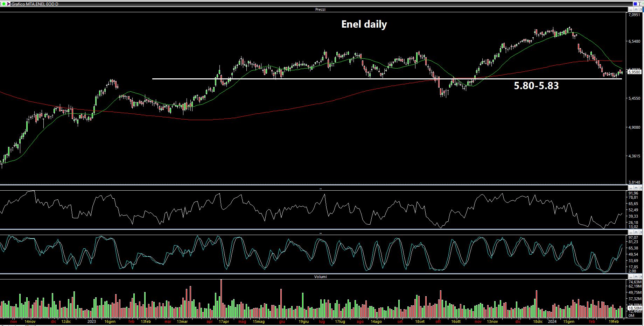Click the Prezzi panel header
Viewport: 644px width, 326px height.
(320, 9)
